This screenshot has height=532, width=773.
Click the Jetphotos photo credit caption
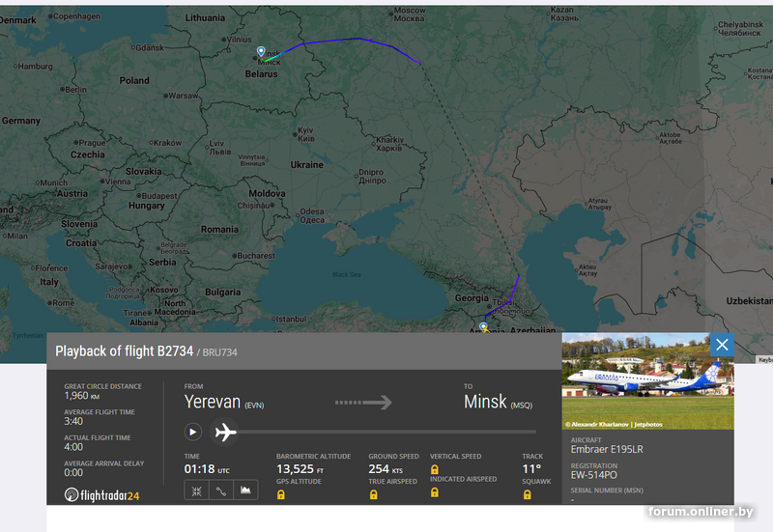click(x=614, y=424)
